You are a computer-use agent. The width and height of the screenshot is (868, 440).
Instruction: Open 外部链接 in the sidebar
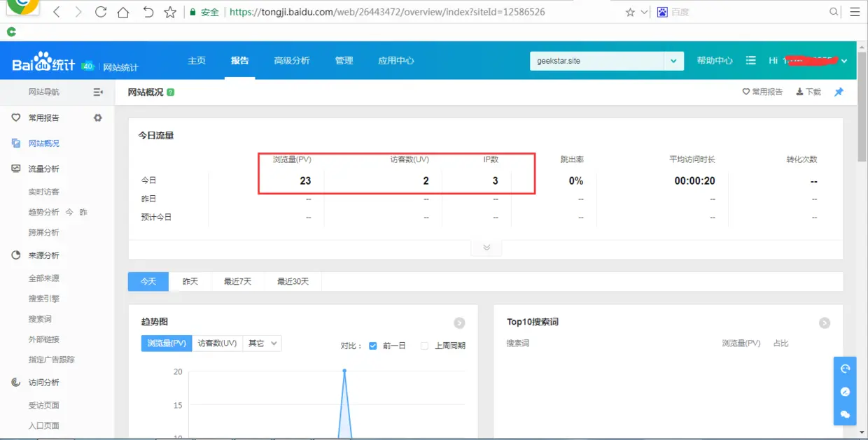(x=44, y=339)
